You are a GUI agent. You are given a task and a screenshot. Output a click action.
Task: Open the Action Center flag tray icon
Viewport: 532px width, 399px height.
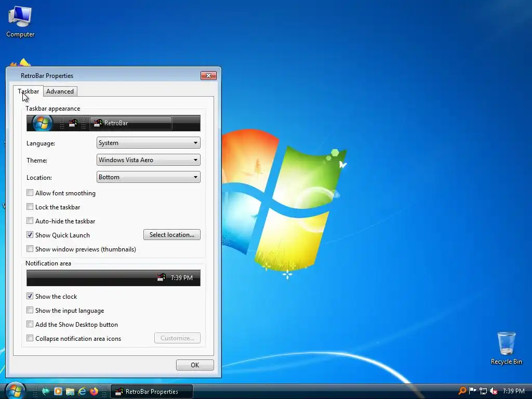tap(472, 391)
